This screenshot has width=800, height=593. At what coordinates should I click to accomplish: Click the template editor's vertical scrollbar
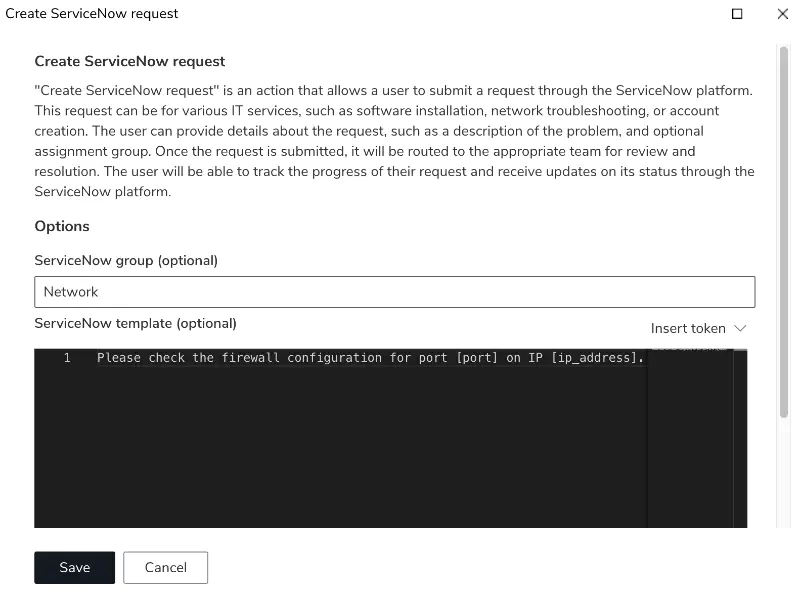tap(740, 438)
